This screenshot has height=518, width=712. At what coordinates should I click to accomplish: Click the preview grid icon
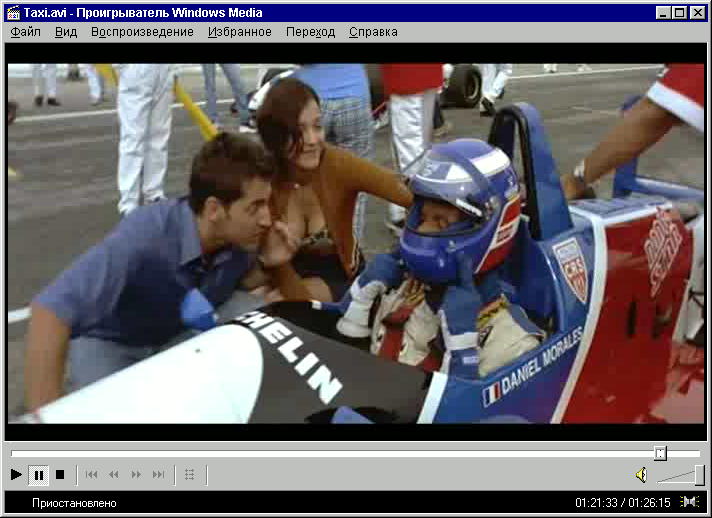190,475
